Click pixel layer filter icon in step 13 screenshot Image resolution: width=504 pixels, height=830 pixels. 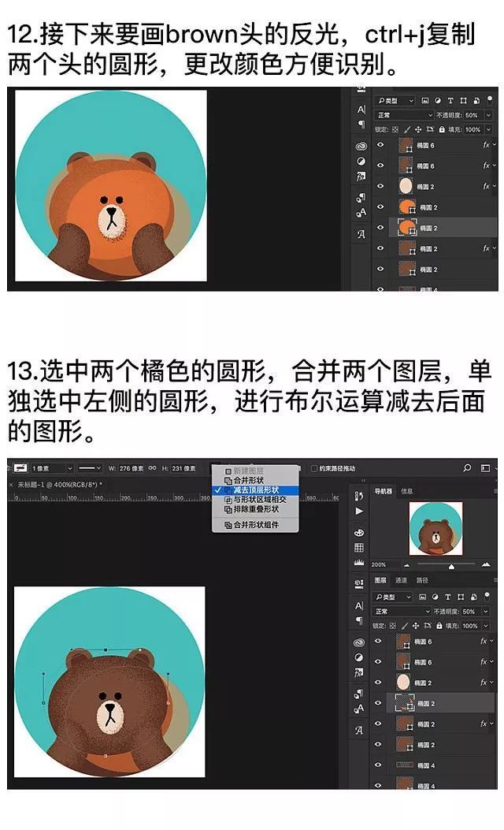[x=422, y=597]
